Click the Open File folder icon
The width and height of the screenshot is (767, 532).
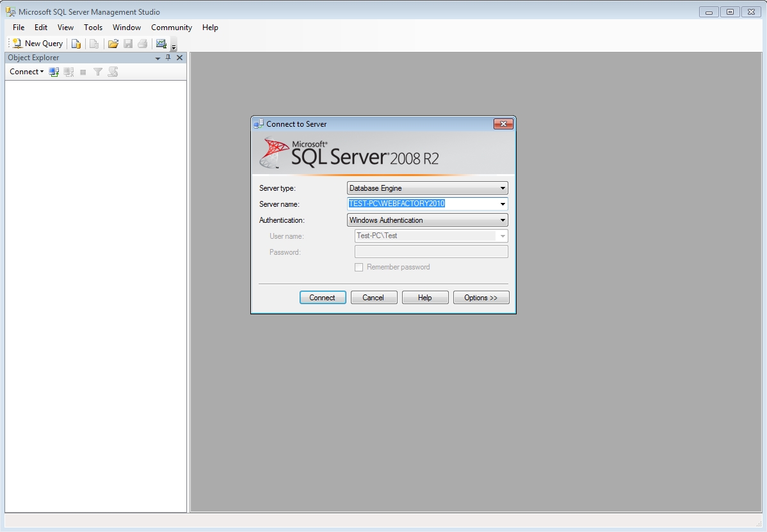[113, 44]
